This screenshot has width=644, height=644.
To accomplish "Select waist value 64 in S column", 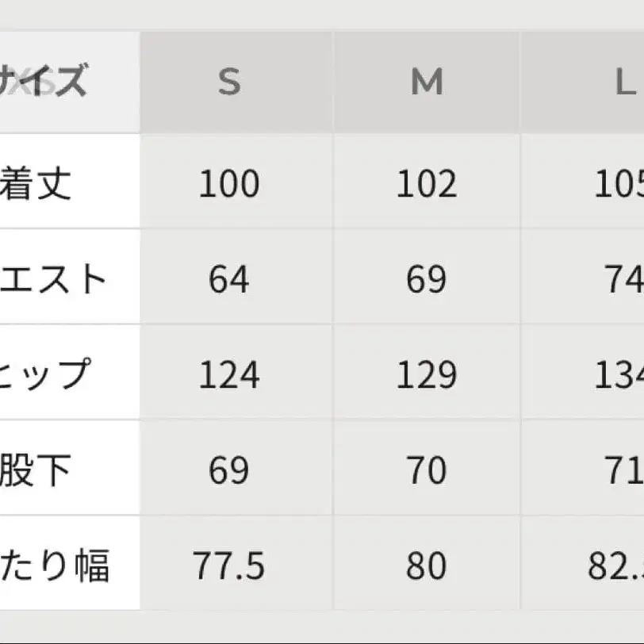I will click(229, 279).
